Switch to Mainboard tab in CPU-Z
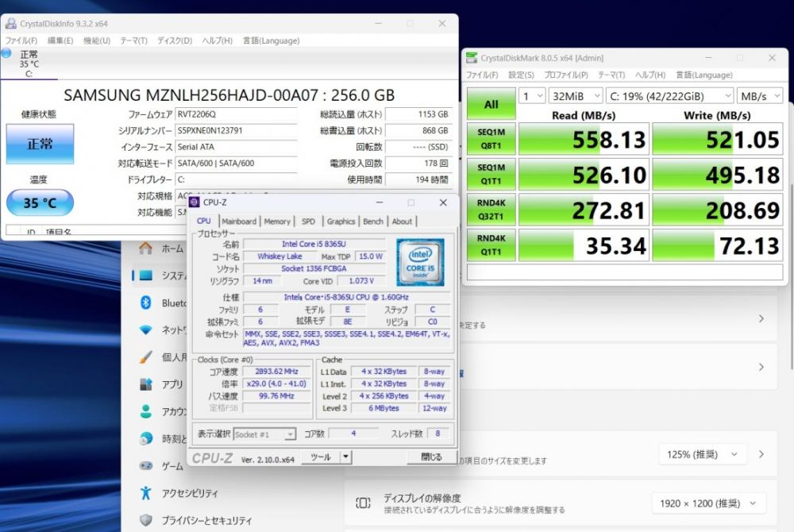794x532 pixels. [239, 222]
